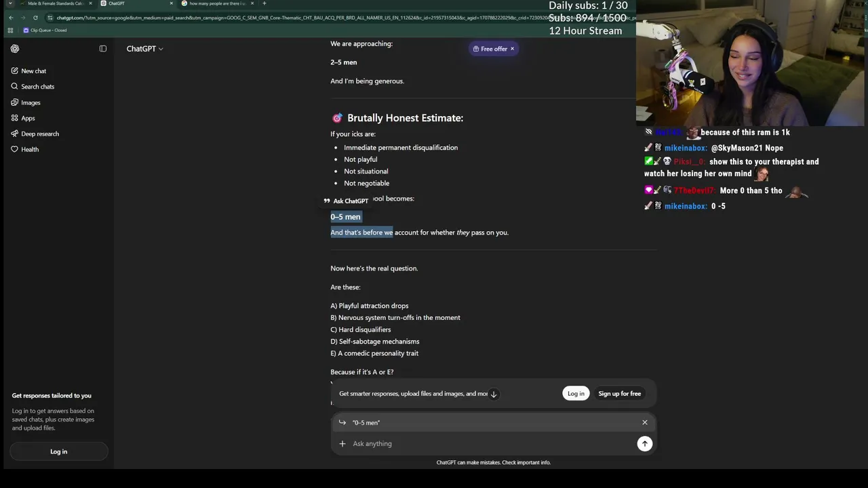The width and height of the screenshot is (868, 488).
Task: Close the ChatGPT browser tab
Action: pyautogui.click(x=171, y=3)
